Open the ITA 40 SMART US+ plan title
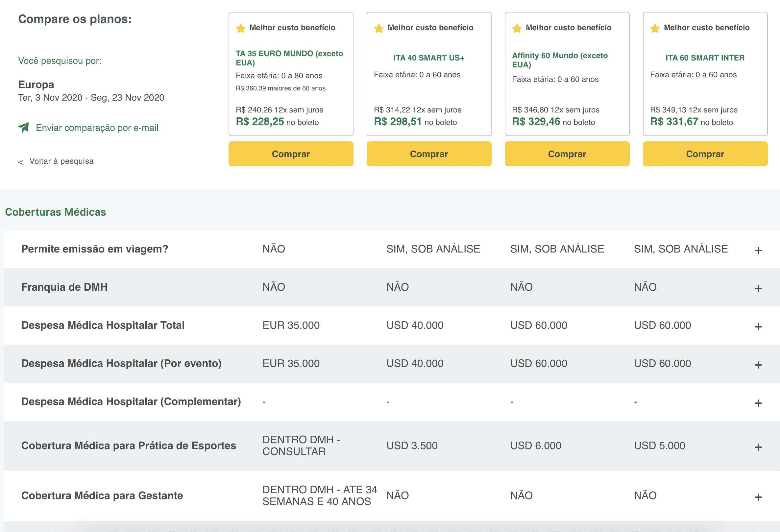This screenshot has width=780, height=532. click(429, 58)
